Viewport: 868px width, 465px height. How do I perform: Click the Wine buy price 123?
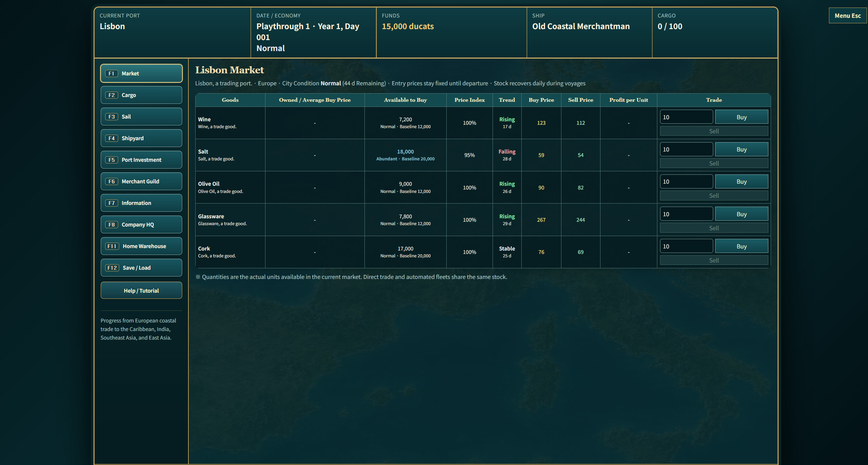pos(541,123)
